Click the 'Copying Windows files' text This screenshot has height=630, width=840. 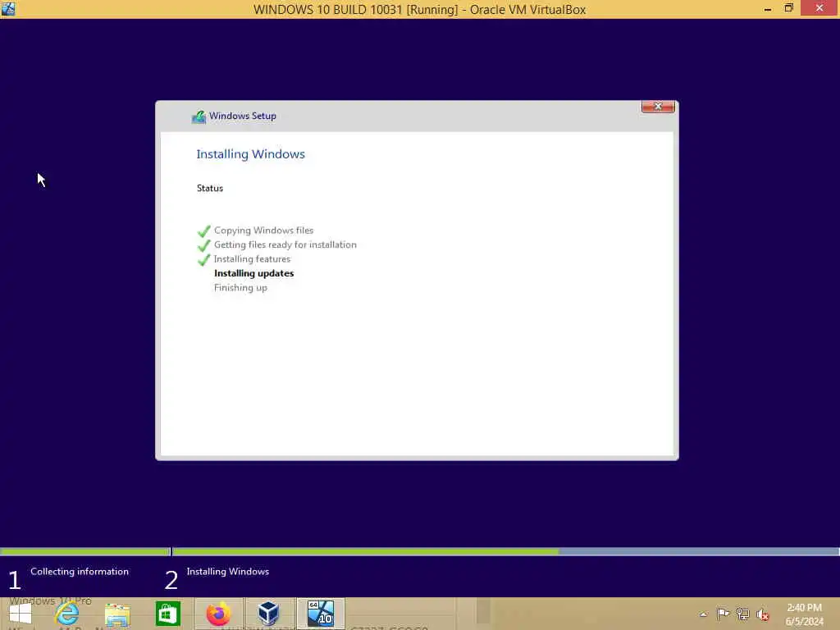(x=263, y=231)
